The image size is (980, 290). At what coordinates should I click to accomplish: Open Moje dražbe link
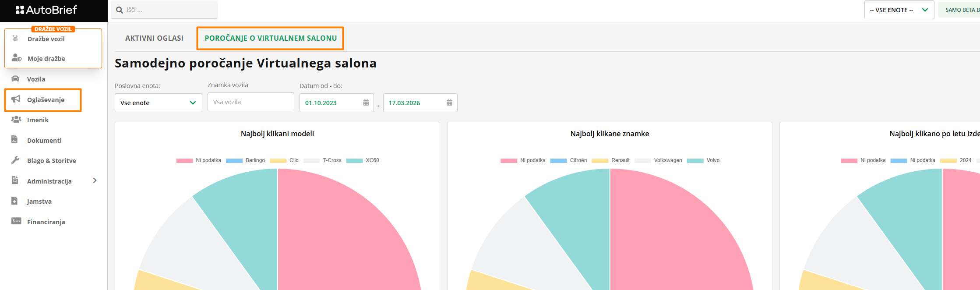click(46, 58)
